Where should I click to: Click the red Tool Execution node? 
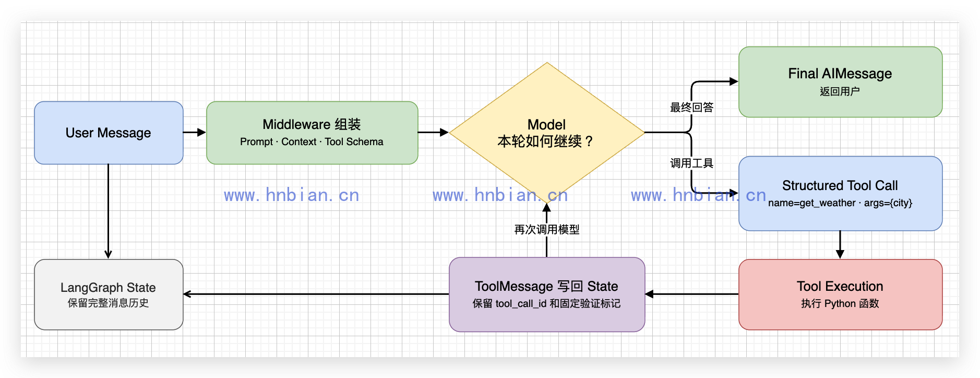click(840, 294)
